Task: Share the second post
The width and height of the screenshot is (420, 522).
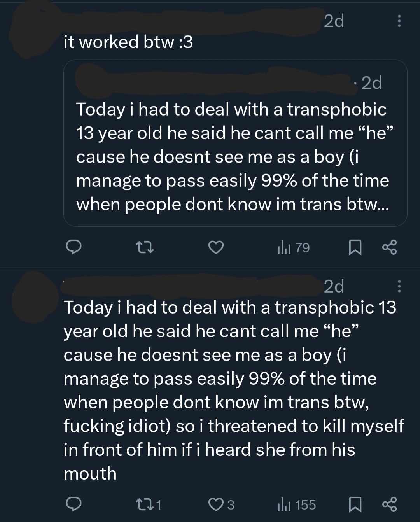Action: point(389,504)
